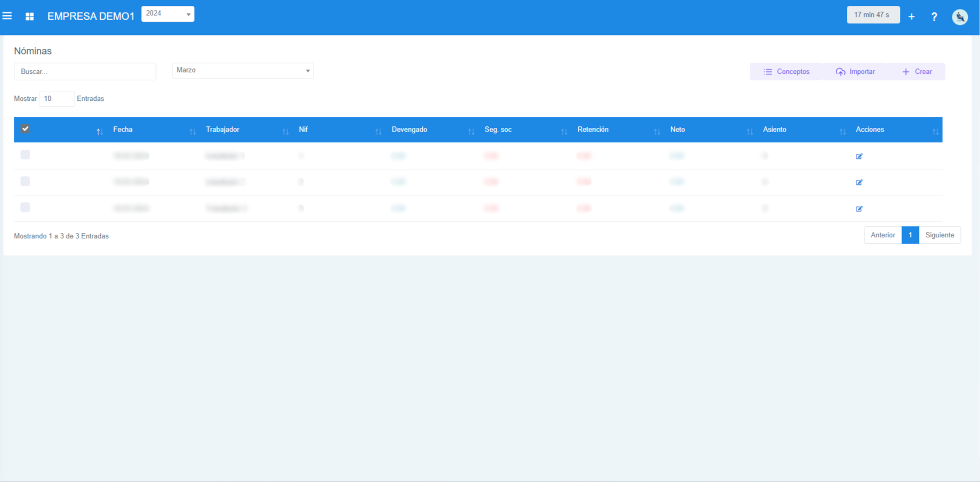Viewport: 980px width, 482px height.
Task: Click the Importar button
Action: [855, 72]
